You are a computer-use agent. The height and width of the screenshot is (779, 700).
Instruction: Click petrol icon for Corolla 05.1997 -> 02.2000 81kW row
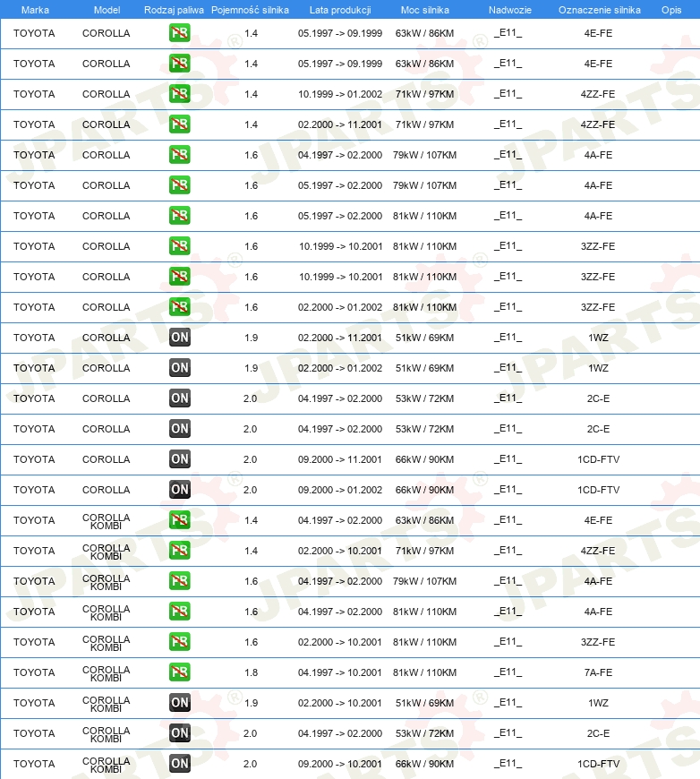pos(179,216)
